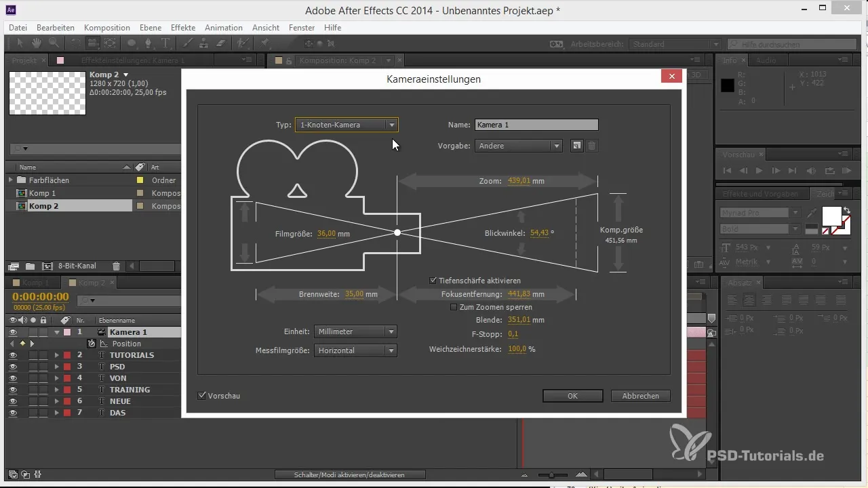Check the Zum Zoomen sperren checkbox

454,307
